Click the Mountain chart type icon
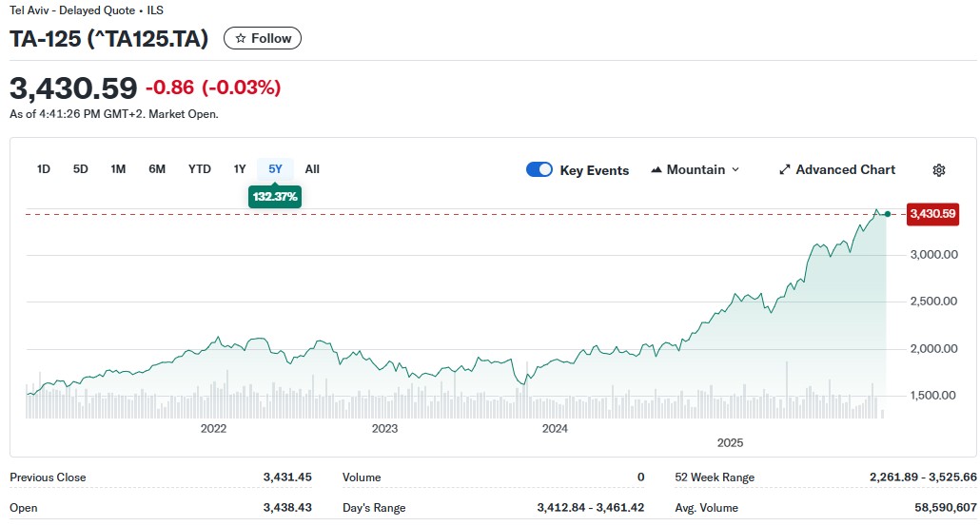 [657, 170]
